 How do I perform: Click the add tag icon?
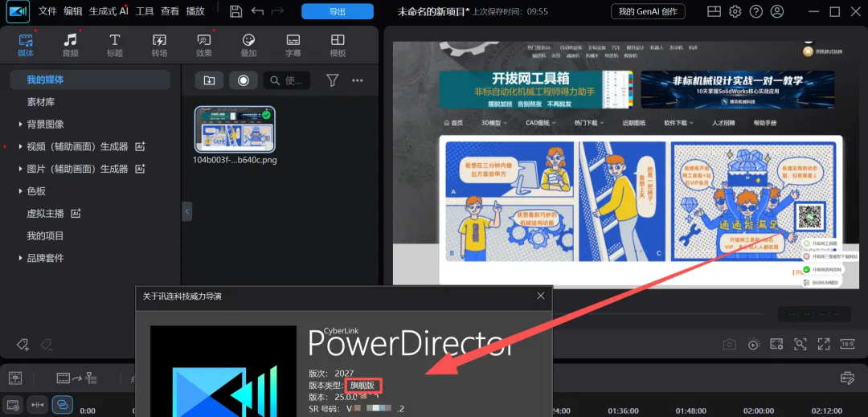click(x=23, y=345)
